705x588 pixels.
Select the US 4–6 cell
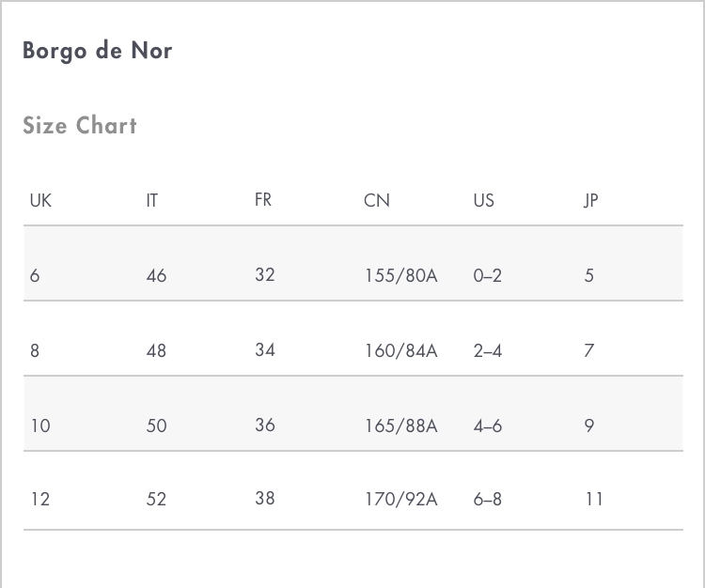[x=487, y=426]
